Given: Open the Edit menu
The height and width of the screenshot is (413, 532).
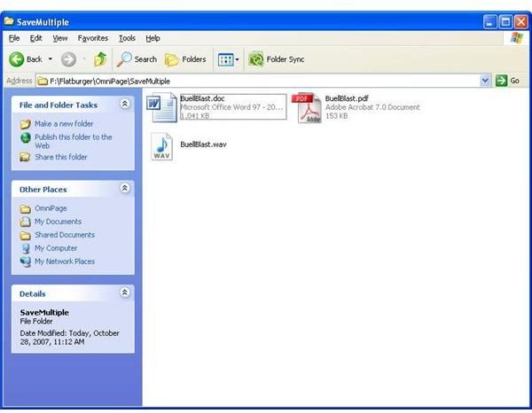Looking at the screenshot, I should click(36, 38).
